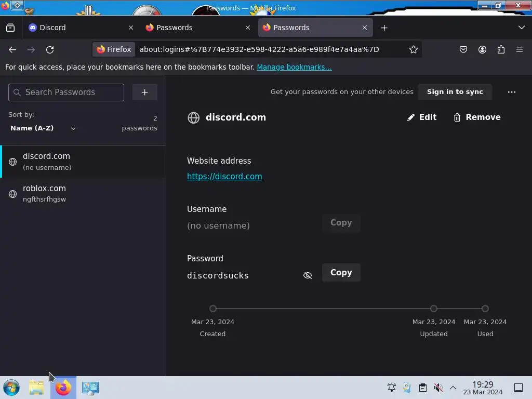Click the notifications bell in system tray
The height and width of the screenshot is (399, 532).
392,388
